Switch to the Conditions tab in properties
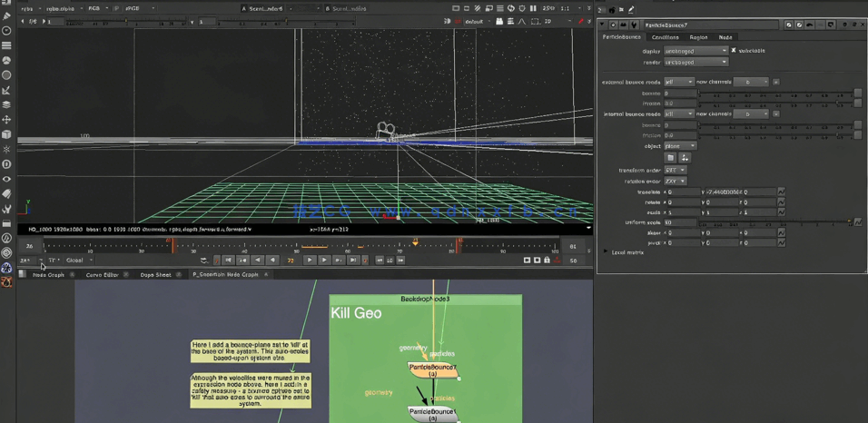The image size is (868, 423). (x=665, y=37)
